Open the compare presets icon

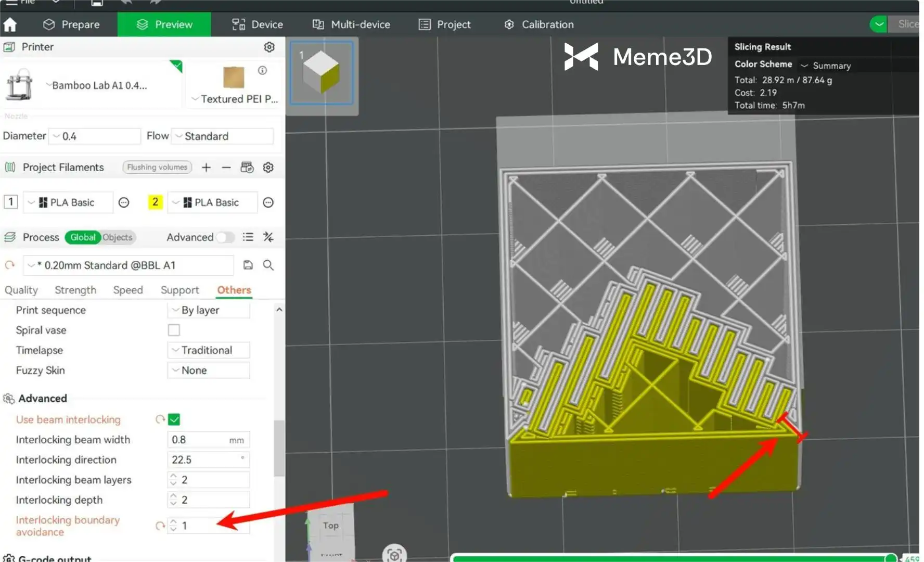(268, 237)
